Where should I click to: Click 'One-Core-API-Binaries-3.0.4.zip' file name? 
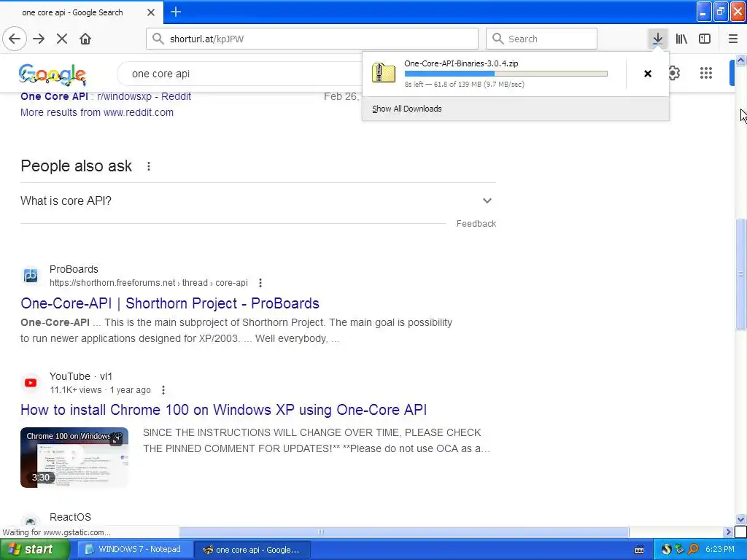coord(461,63)
